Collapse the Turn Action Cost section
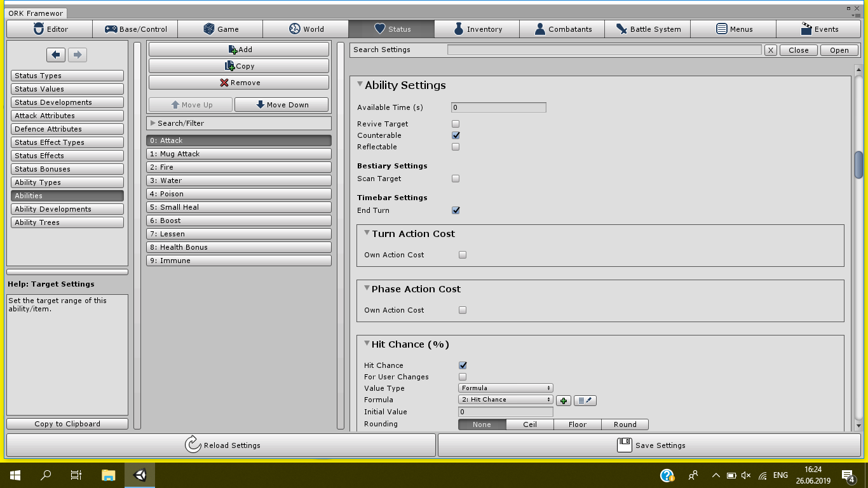This screenshot has width=868, height=488. 367,233
